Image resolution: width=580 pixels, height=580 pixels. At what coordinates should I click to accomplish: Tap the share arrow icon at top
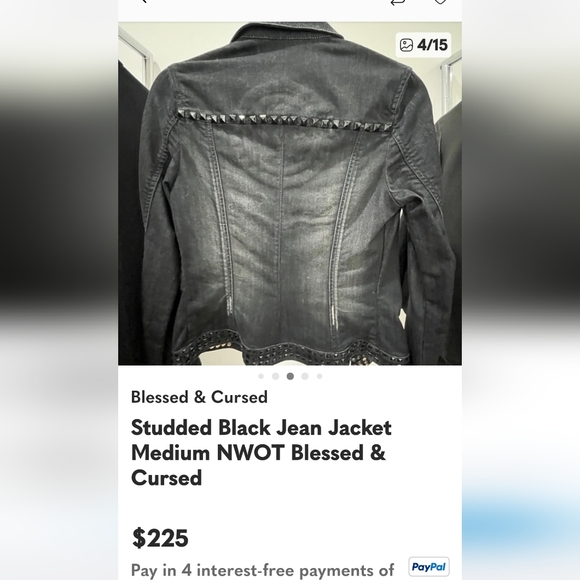[x=398, y=2]
